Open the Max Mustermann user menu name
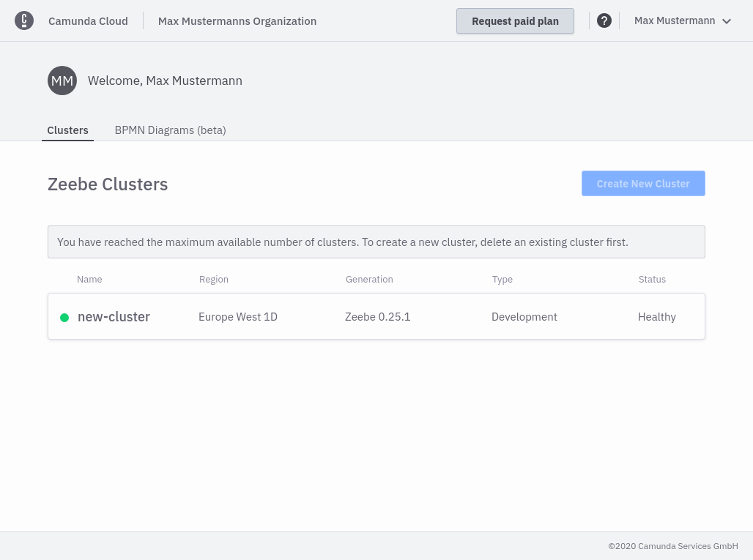The image size is (753, 560). (x=674, y=20)
